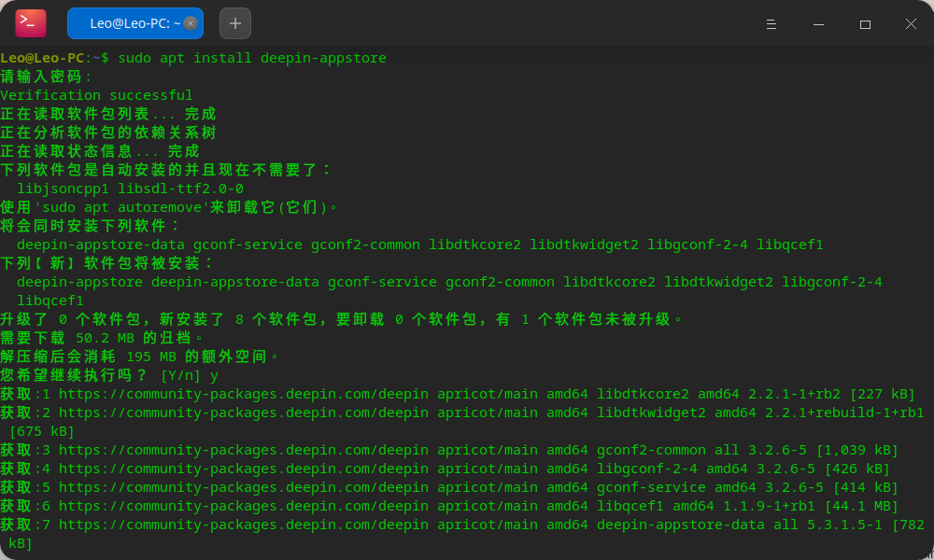Viewport: 934px width, 560px height.
Task: Open the terminal main menu
Action: pos(771,24)
